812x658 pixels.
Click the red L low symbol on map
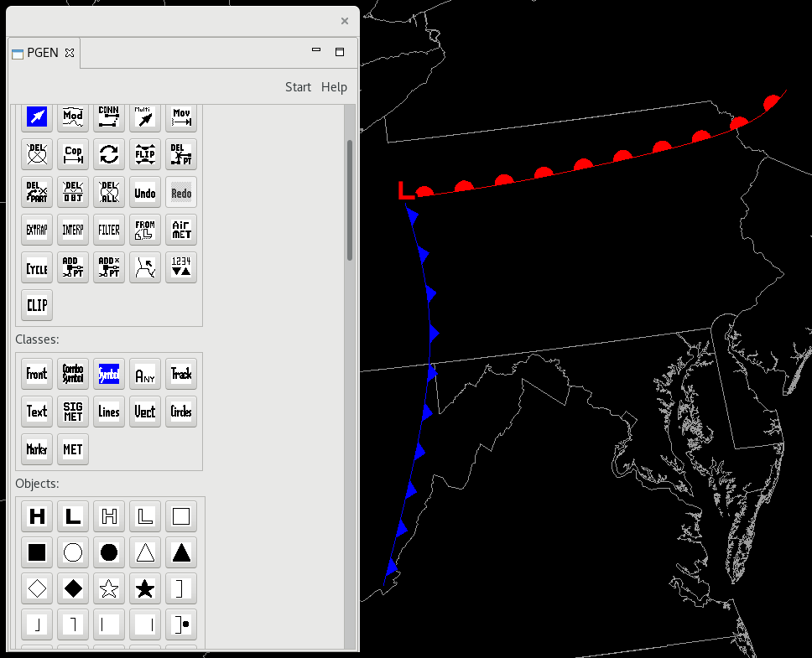[406, 190]
